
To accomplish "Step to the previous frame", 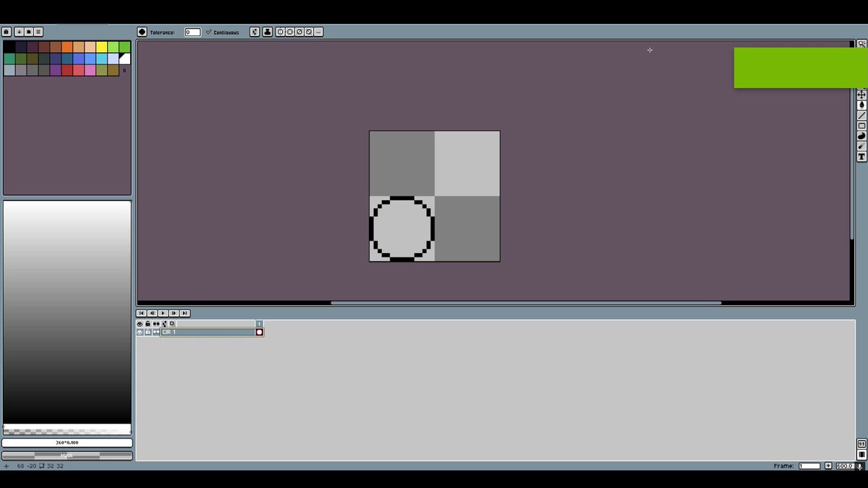I will 152,313.
